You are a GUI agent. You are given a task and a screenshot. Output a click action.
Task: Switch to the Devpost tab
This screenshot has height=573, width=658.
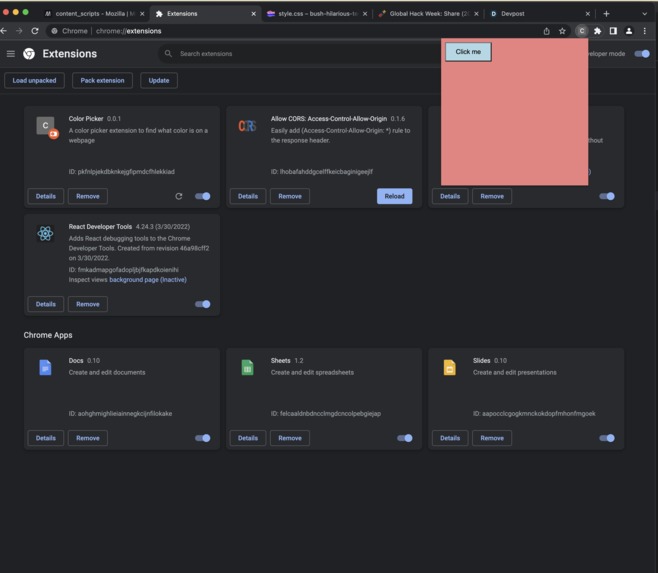tap(540, 14)
